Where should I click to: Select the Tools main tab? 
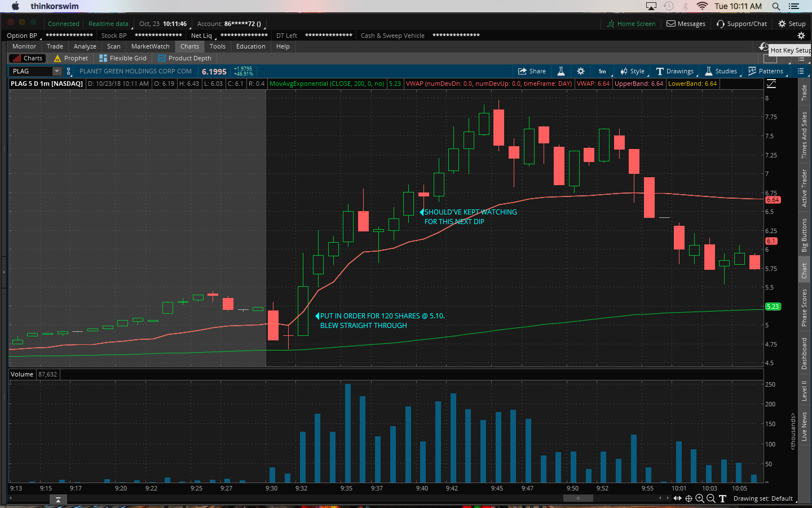coord(218,46)
